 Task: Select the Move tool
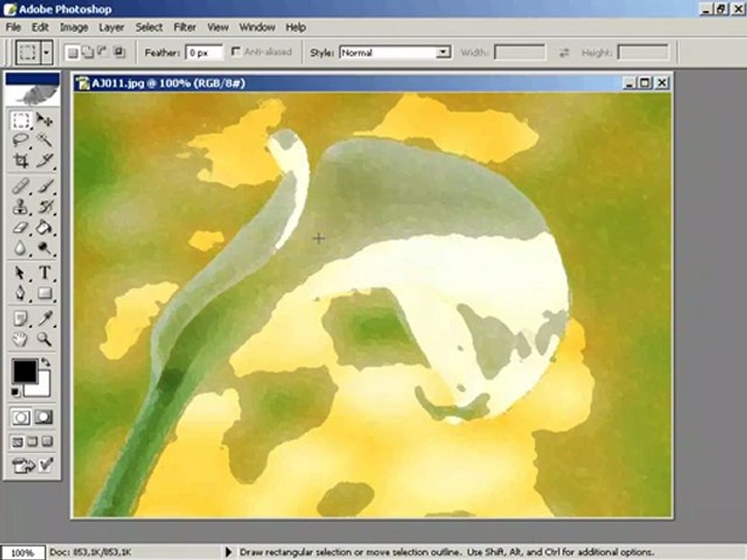pyautogui.click(x=44, y=120)
